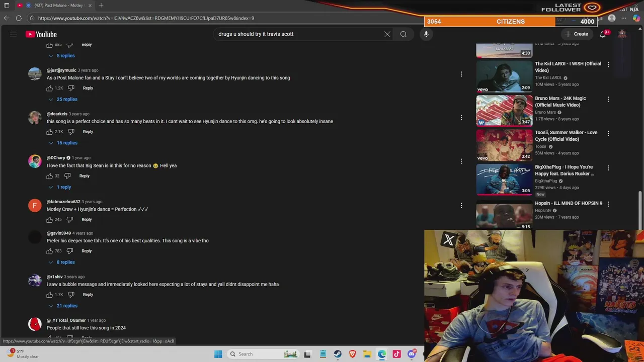Open the Toosii, Summer Walker - Love Cycle thumbnail
The image size is (644, 362).
coord(504,145)
